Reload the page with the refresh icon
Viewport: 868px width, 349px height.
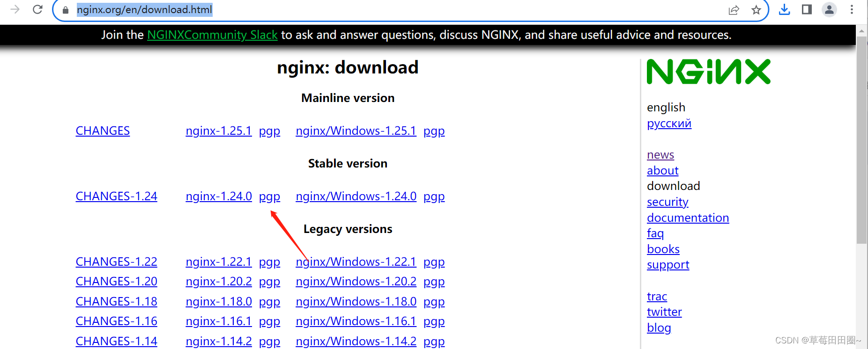pos(38,9)
